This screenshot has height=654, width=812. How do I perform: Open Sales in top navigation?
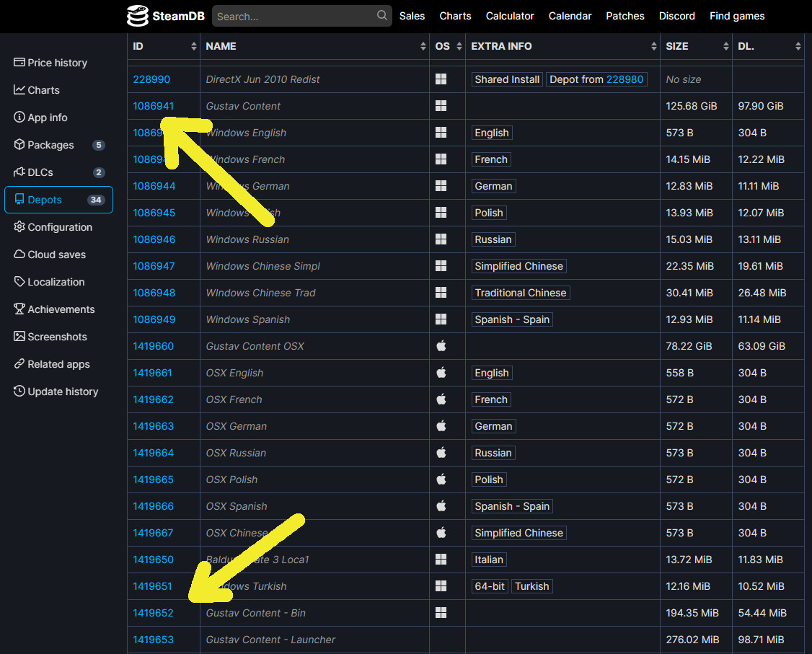coord(412,16)
